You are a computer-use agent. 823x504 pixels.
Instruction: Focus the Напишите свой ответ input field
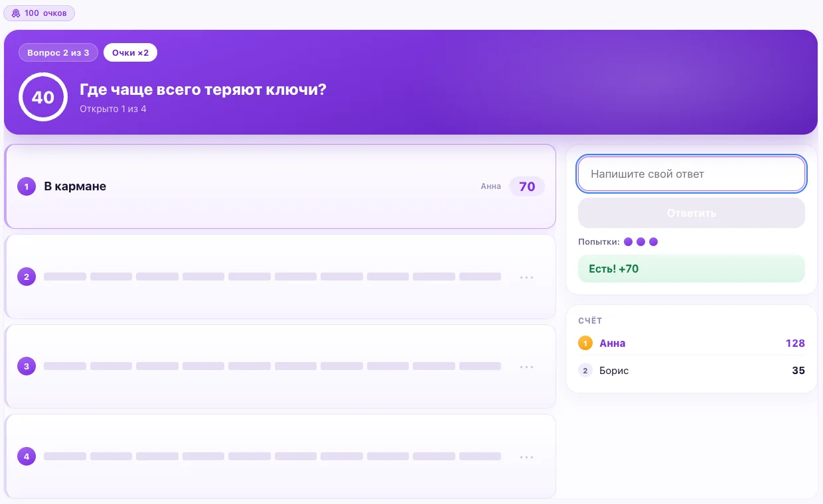click(692, 174)
